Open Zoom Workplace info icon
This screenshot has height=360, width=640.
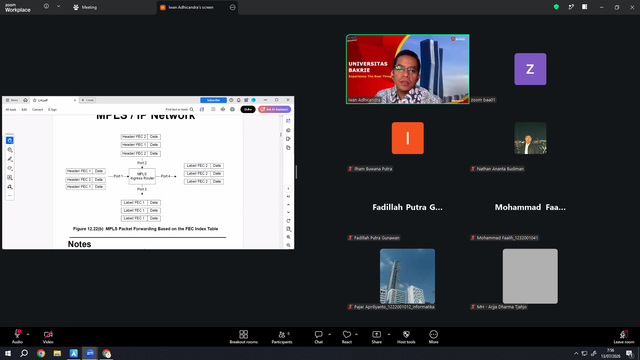click(x=46, y=6)
